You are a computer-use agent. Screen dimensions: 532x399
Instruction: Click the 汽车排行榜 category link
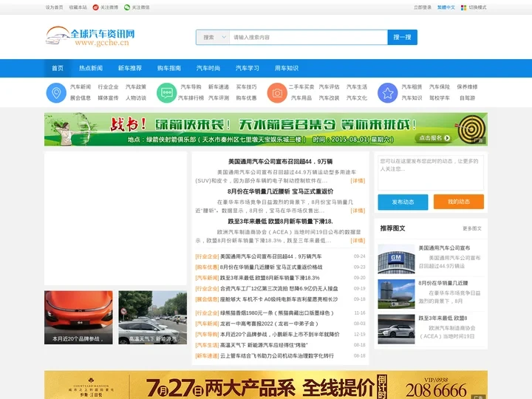click(191, 98)
